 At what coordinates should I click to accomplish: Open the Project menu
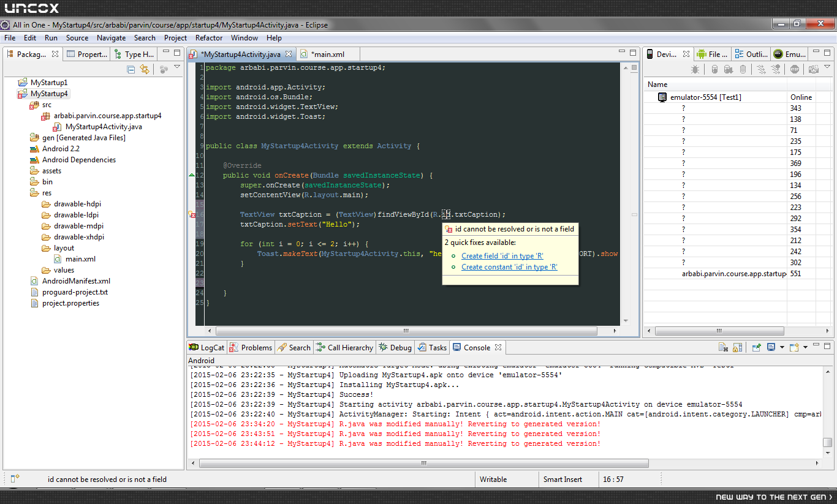pyautogui.click(x=175, y=37)
